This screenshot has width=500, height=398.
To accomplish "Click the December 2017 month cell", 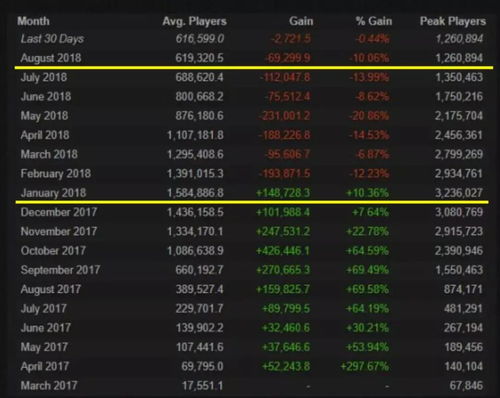I will [59, 212].
